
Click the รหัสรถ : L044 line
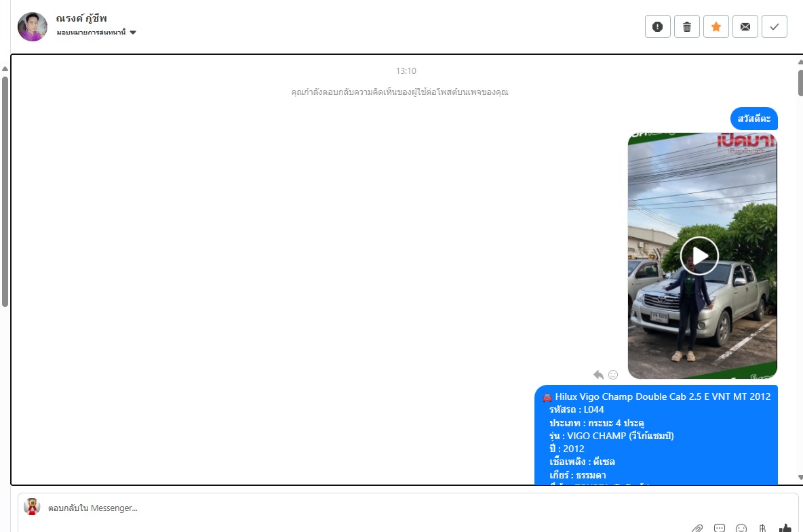coord(576,409)
